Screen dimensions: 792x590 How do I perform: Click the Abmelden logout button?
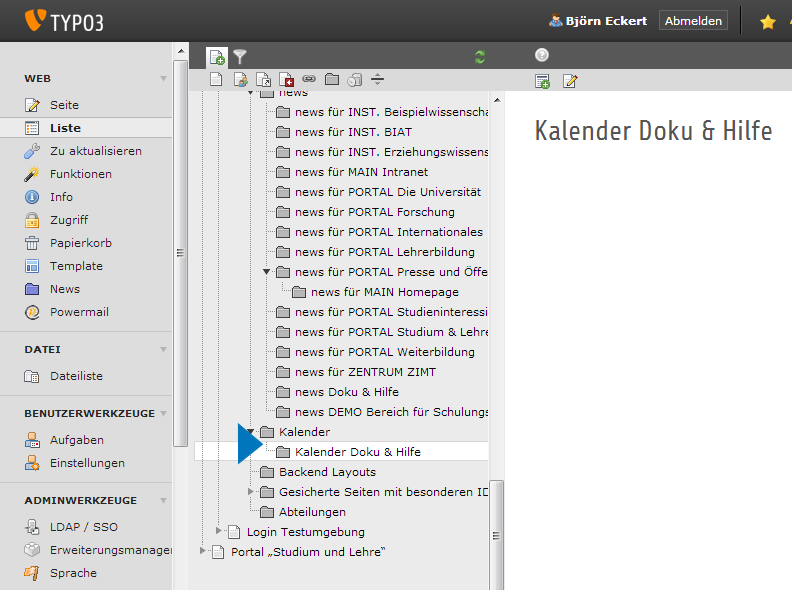[x=693, y=20]
